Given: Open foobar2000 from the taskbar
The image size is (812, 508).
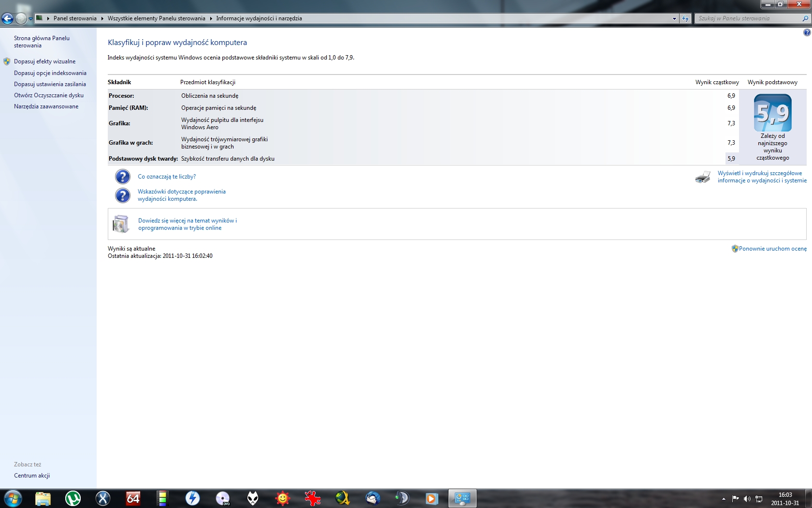Looking at the screenshot, I should pyautogui.click(x=253, y=498).
